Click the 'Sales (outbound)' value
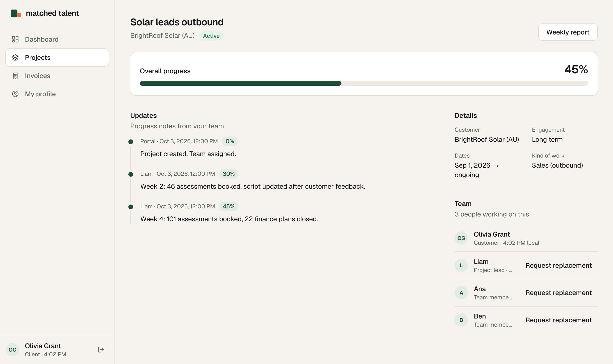The width and height of the screenshot is (613, 364). [557, 165]
